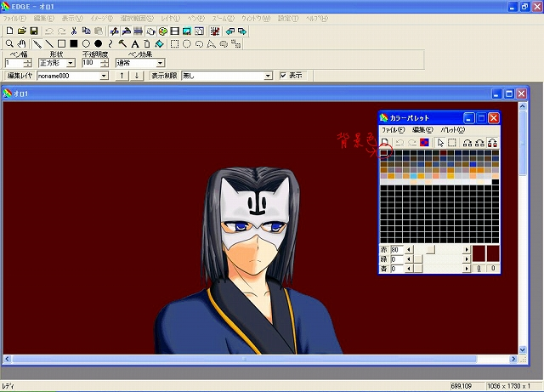Open the パレット menu in color palette
The width and height of the screenshot is (544, 392).
click(453, 130)
